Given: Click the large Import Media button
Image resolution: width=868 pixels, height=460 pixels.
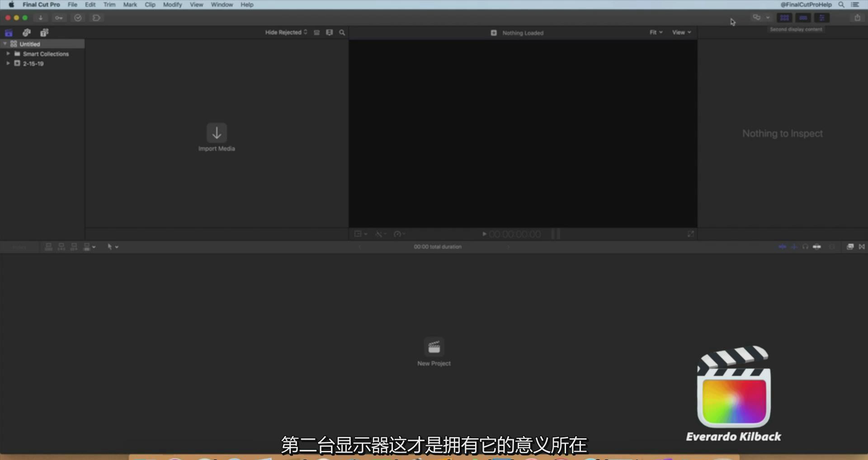Looking at the screenshot, I should pyautogui.click(x=217, y=138).
